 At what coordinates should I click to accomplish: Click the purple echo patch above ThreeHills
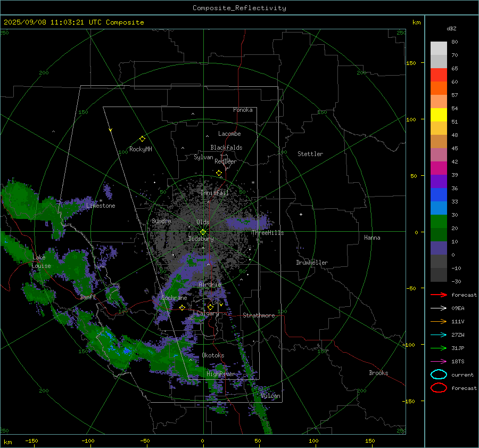coord(249,222)
